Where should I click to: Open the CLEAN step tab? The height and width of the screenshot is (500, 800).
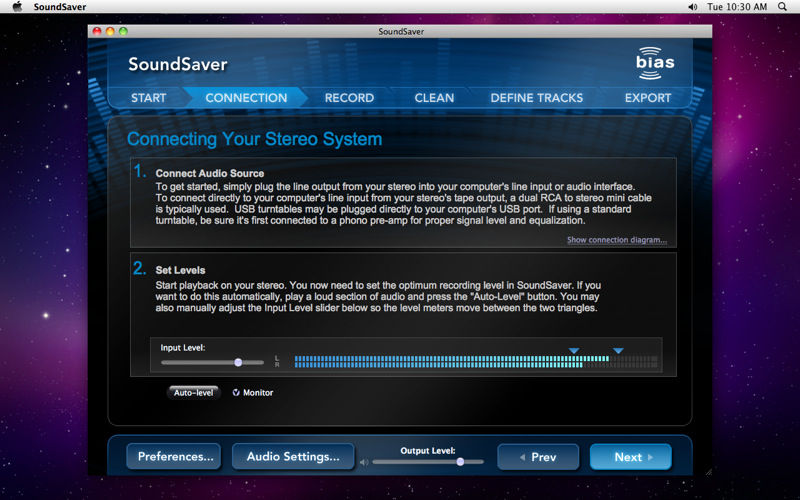pyautogui.click(x=434, y=98)
